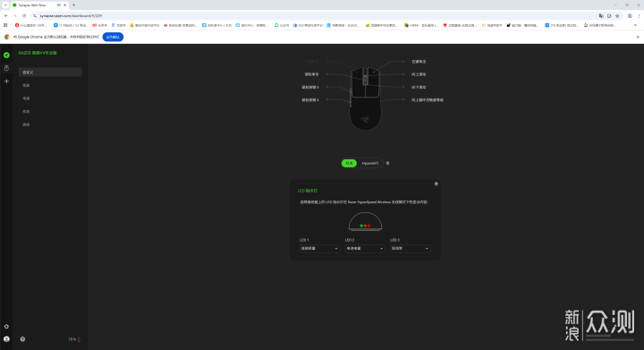Screen dimensions: 644x350
Task: Assign the sensitivity stage cycle up button
Action: click(428, 100)
